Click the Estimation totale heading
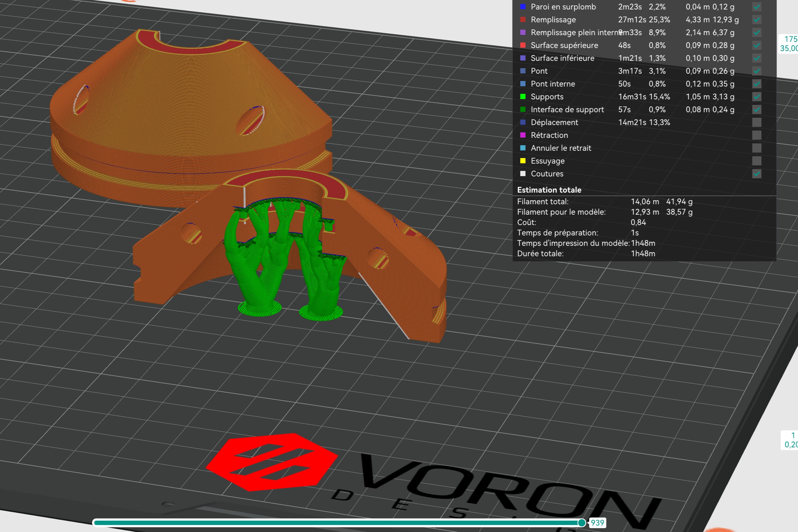The image size is (798, 532). 549,190
